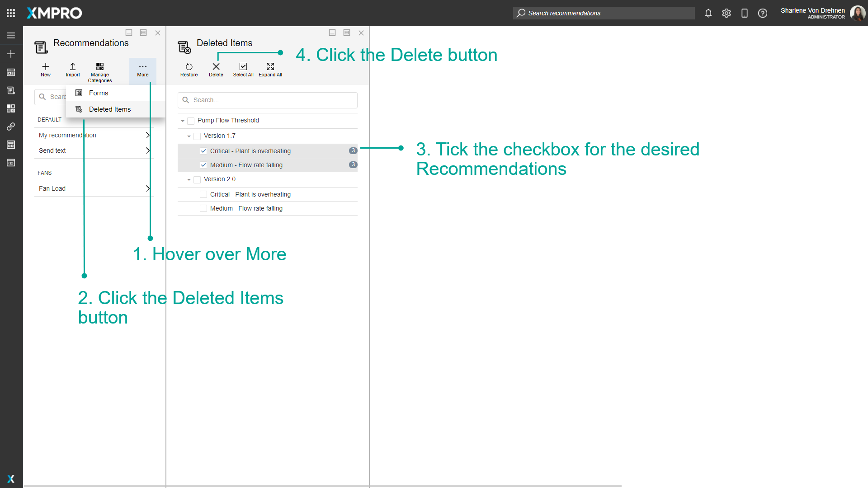Untick Critical - Plant is overheating under Version 1.7
This screenshot has height=488, width=868.
[x=203, y=150]
